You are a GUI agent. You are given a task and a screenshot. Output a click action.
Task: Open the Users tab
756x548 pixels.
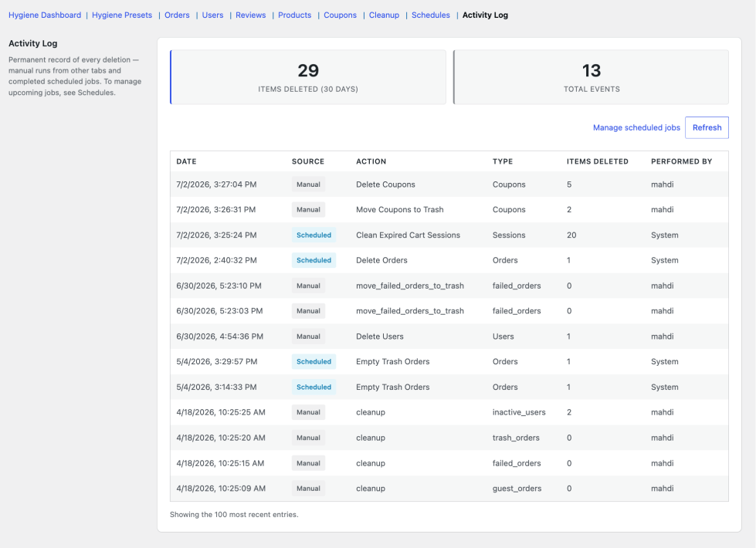click(212, 15)
